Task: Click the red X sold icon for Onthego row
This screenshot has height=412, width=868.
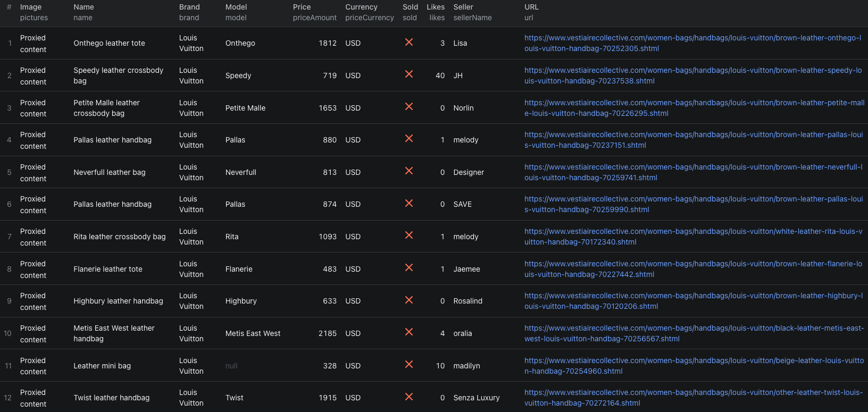Action: tap(409, 42)
